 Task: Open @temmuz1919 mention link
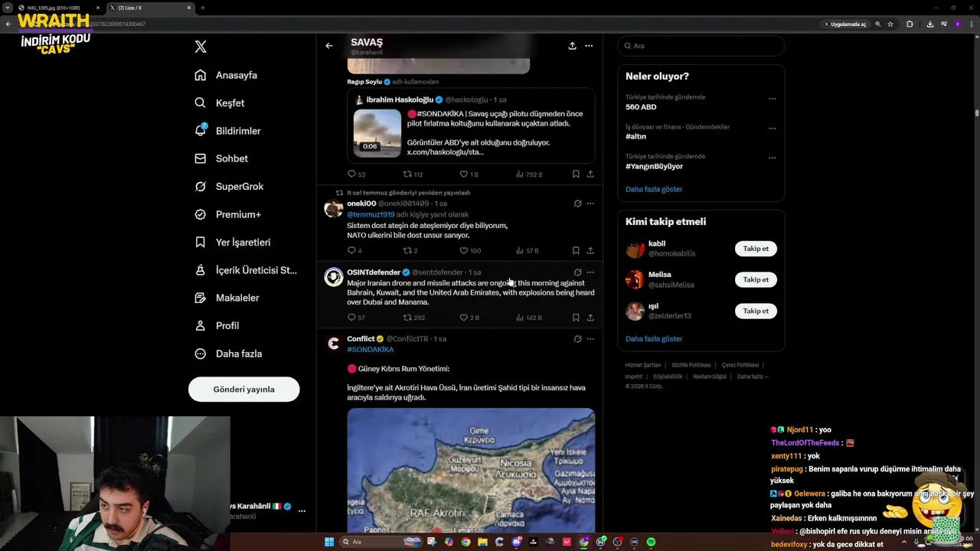[x=371, y=215]
